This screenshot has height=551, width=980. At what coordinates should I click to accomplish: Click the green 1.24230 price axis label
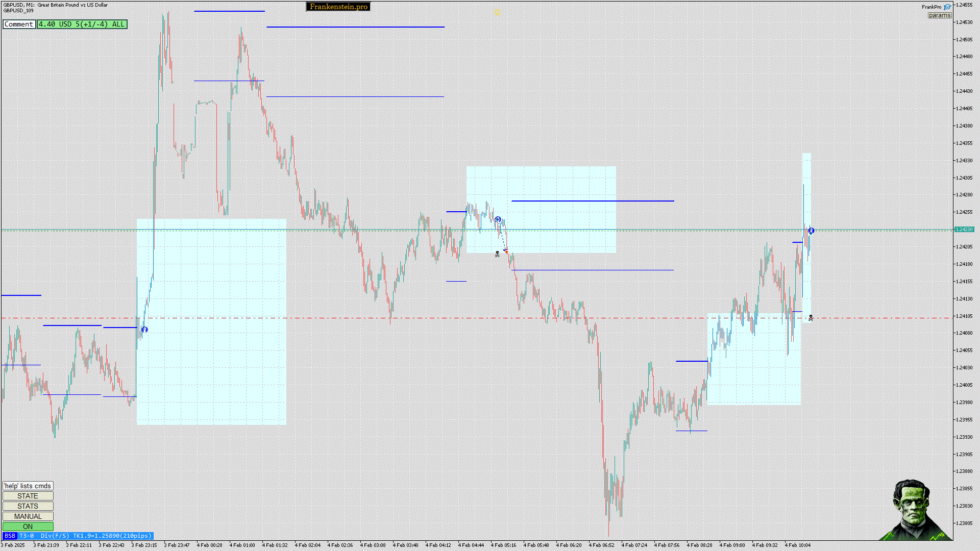(x=964, y=230)
